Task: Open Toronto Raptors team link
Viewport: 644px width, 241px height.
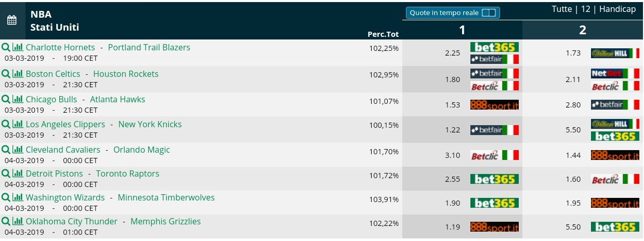Action: pos(128,173)
